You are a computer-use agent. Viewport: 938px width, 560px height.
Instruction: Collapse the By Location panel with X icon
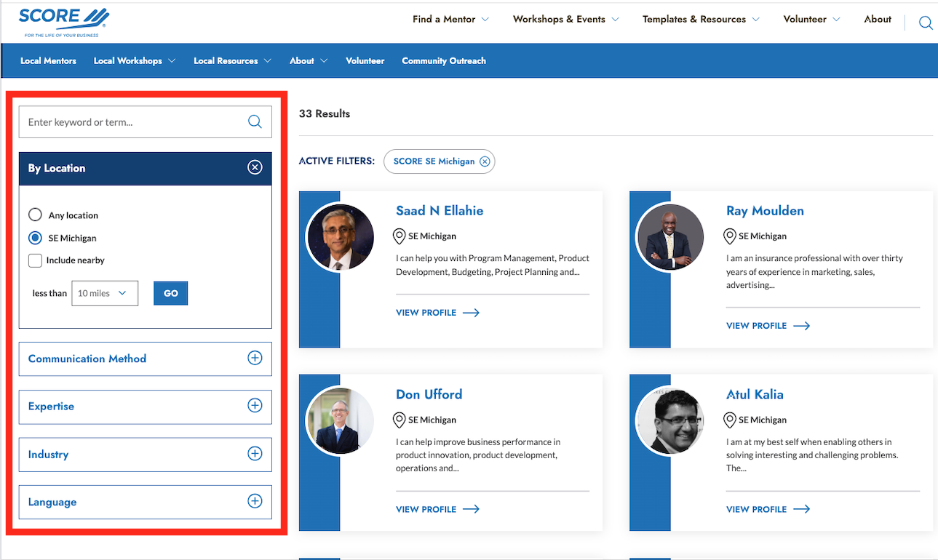point(255,168)
